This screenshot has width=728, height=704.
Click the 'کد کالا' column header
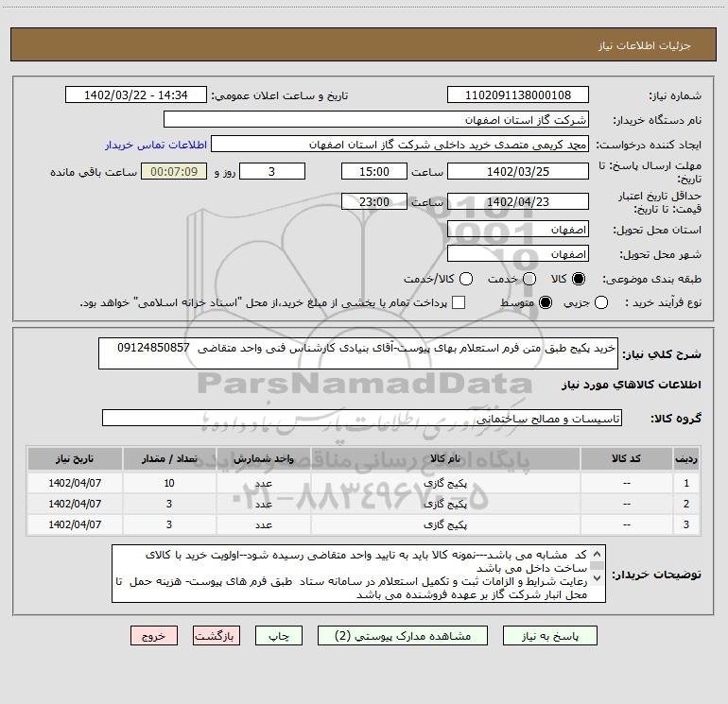click(x=626, y=459)
